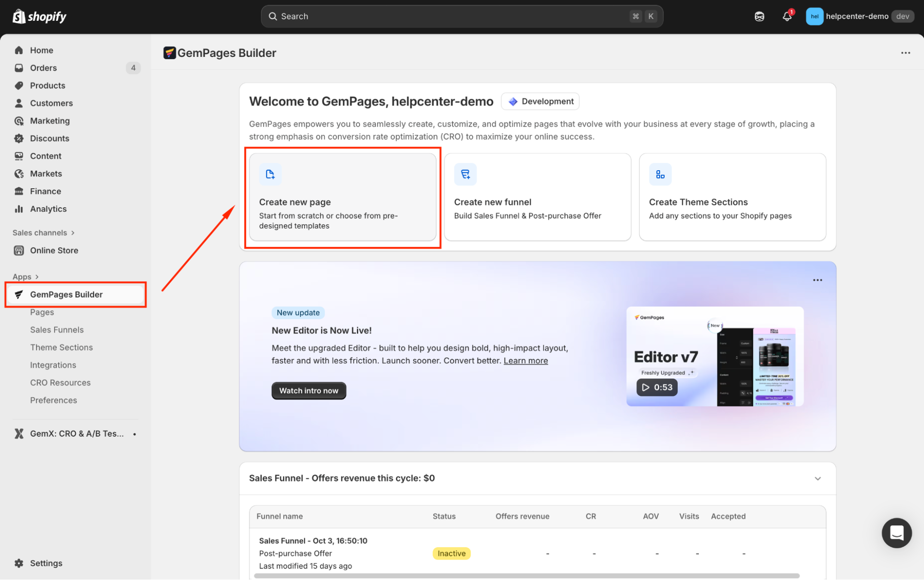The height and width of the screenshot is (580, 924).
Task: Click the Create new page document icon
Action: pos(270,174)
